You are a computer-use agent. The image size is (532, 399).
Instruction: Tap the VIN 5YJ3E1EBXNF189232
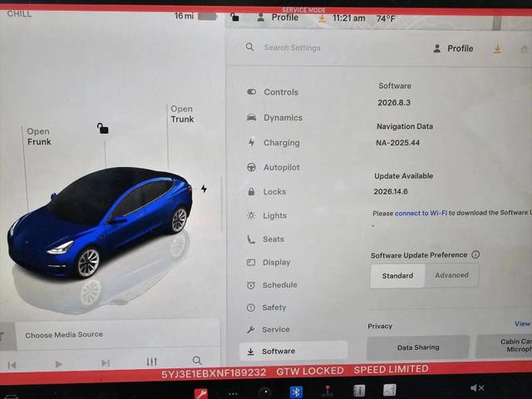coord(214,373)
